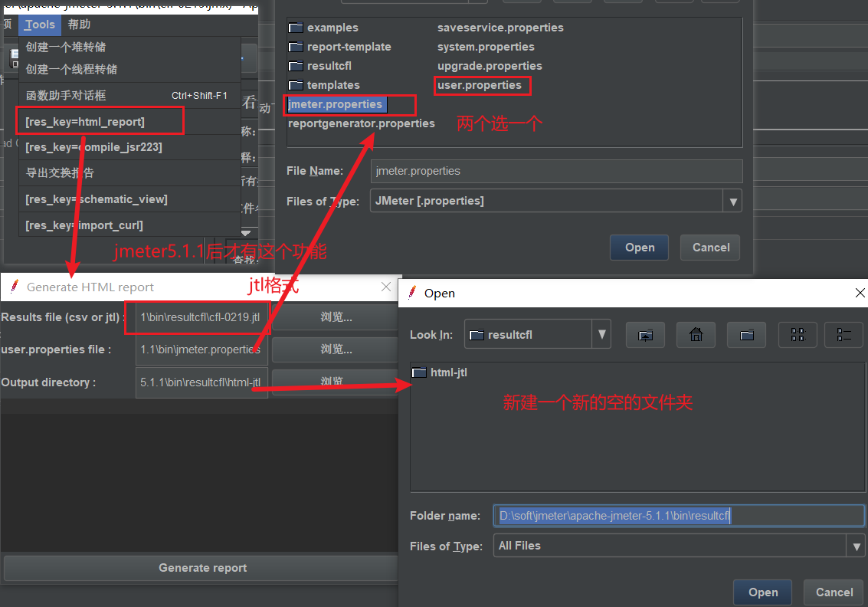Viewport: 868px width, 607px height.
Task: Close the folder Open dialog
Action: coord(860,293)
